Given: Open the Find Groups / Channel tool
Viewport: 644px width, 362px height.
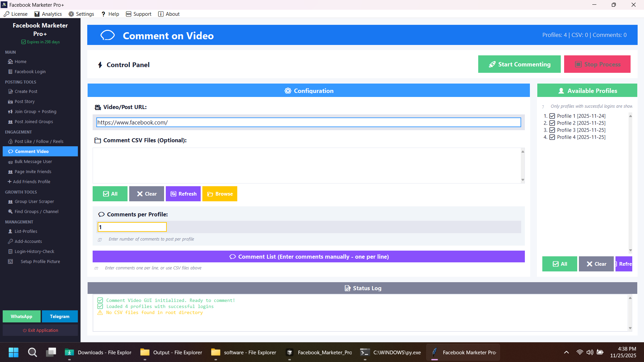Looking at the screenshot, I should 36,211.
